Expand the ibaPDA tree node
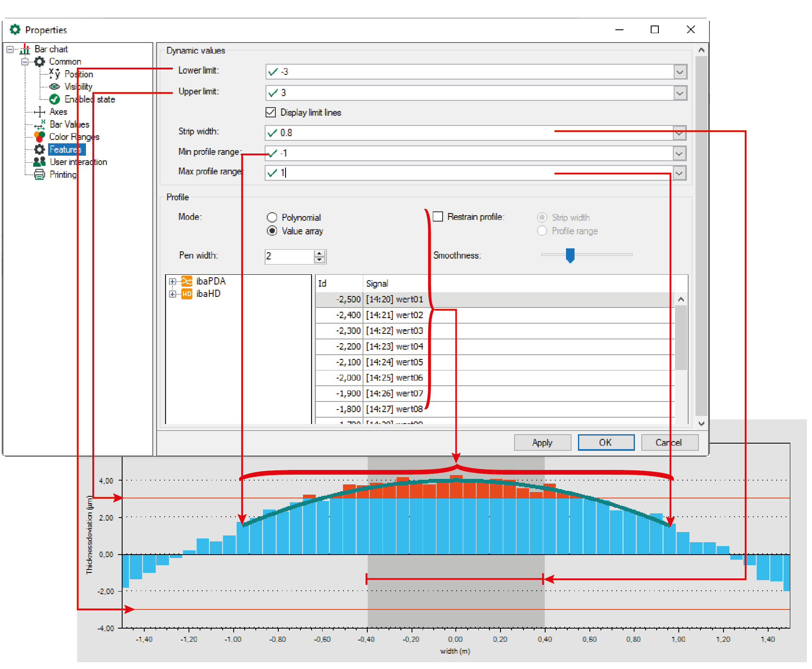Image resolution: width=812 pixels, height=669 pixels. [172, 282]
